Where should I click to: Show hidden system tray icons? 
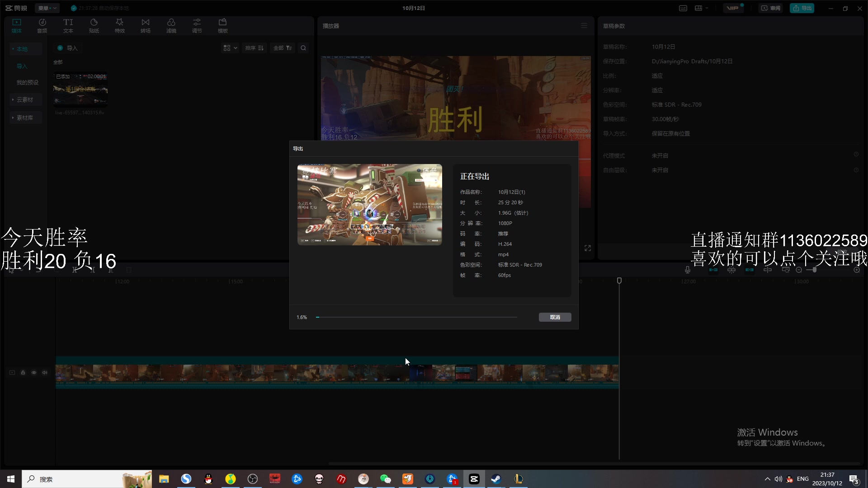(767, 479)
